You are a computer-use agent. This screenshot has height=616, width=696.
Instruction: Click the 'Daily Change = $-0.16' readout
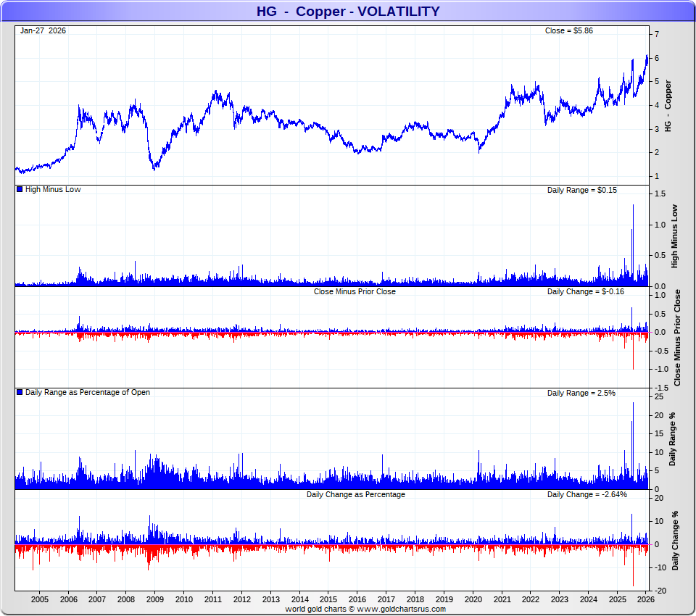586,291
